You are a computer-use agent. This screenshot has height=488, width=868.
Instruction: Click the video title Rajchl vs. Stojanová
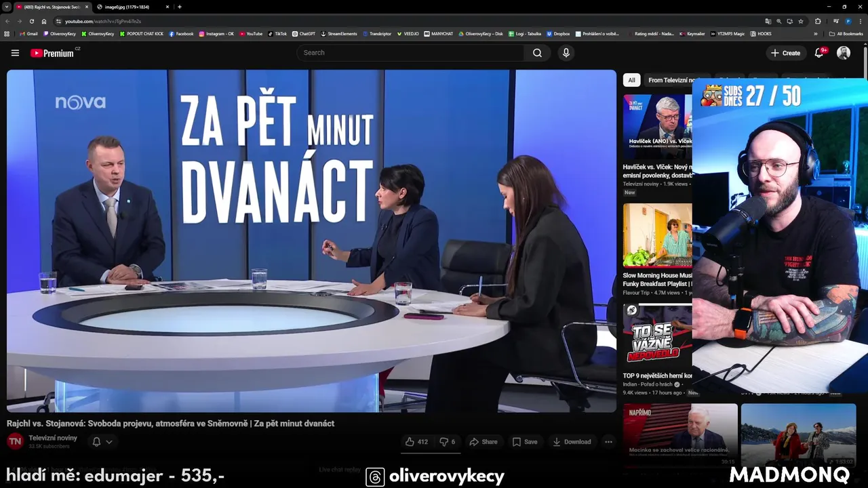tap(170, 424)
